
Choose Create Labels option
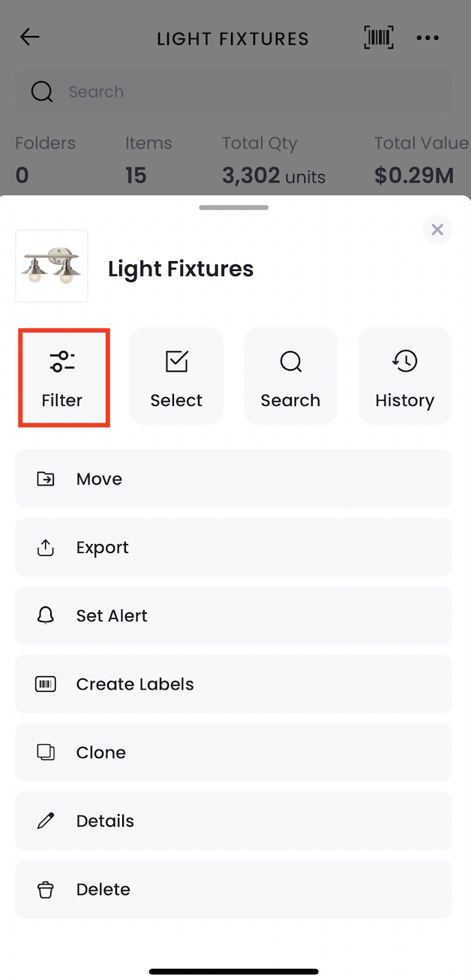point(233,684)
